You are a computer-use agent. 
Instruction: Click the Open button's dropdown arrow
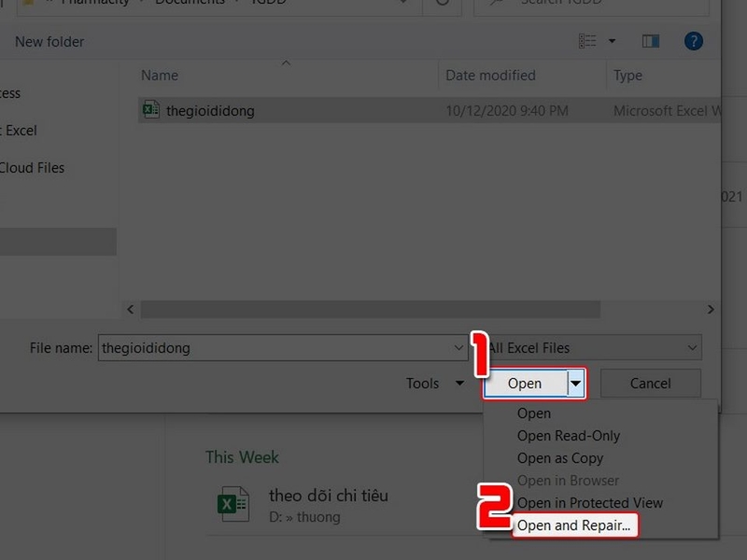[x=575, y=384]
